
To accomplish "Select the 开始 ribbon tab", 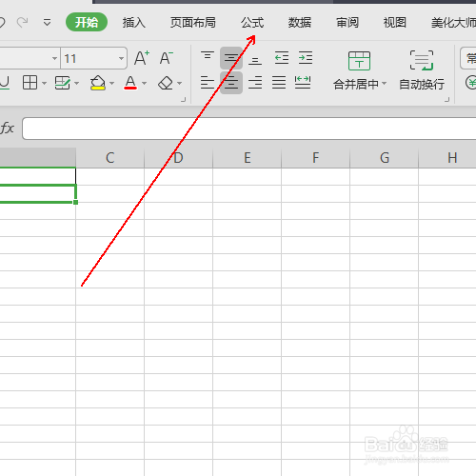I will (x=87, y=22).
